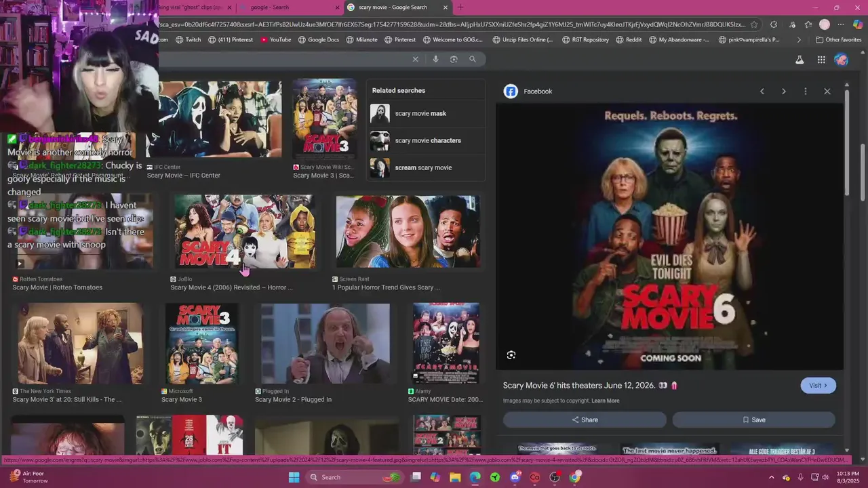Open the RGT Repository bookmark

(x=586, y=40)
